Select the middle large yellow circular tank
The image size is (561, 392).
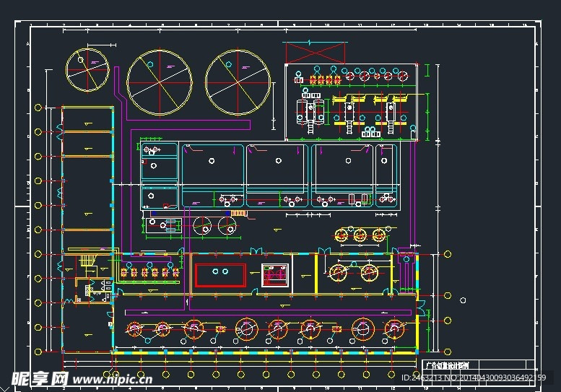pos(160,82)
